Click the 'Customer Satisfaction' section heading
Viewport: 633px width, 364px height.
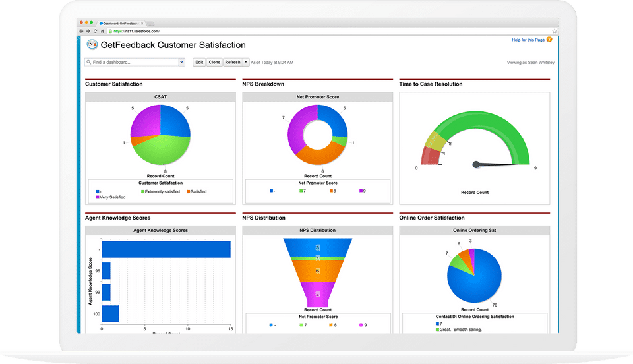click(114, 84)
